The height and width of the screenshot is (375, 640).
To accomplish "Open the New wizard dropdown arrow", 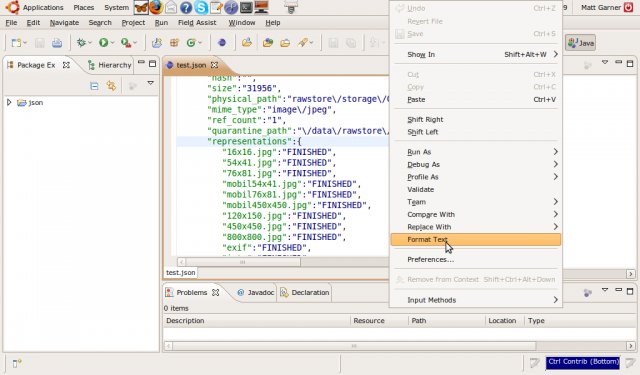I will click(x=25, y=42).
